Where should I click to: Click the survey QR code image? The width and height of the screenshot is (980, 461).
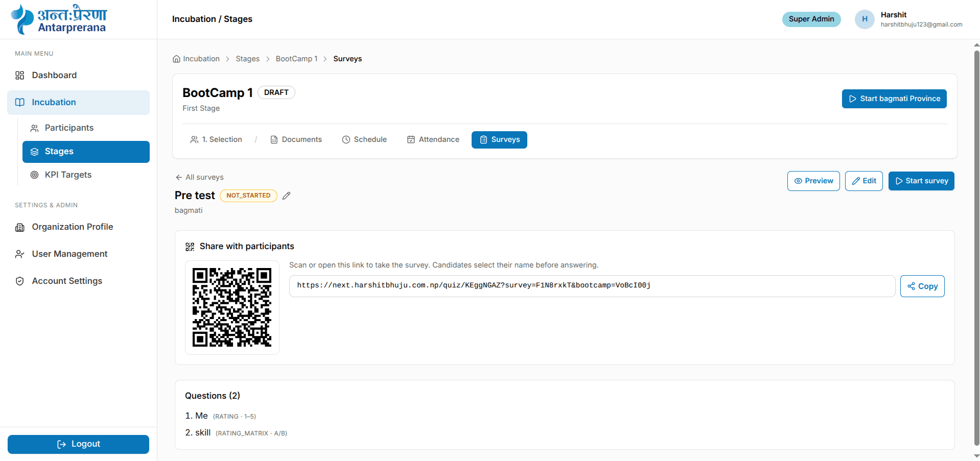tap(232, 307)
